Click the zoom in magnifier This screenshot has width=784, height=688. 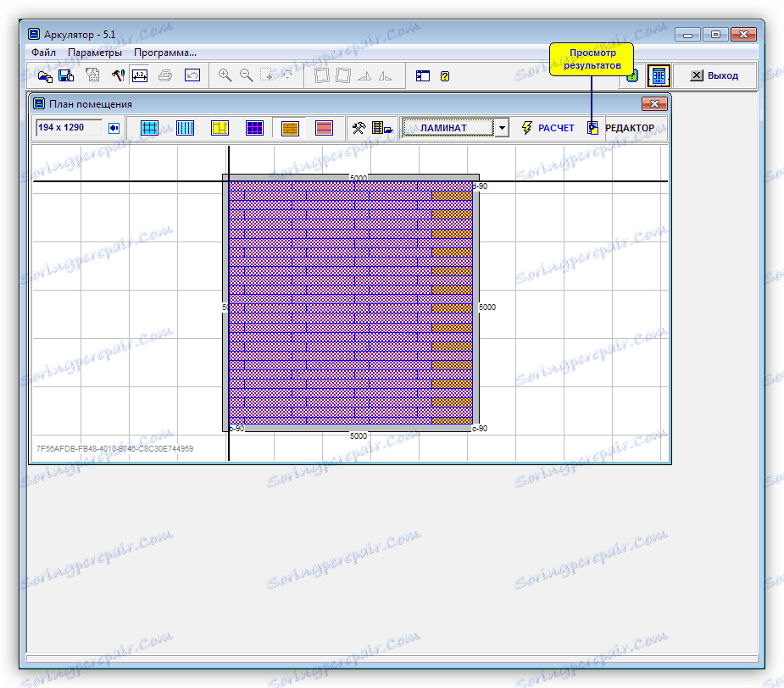[225, 75]
